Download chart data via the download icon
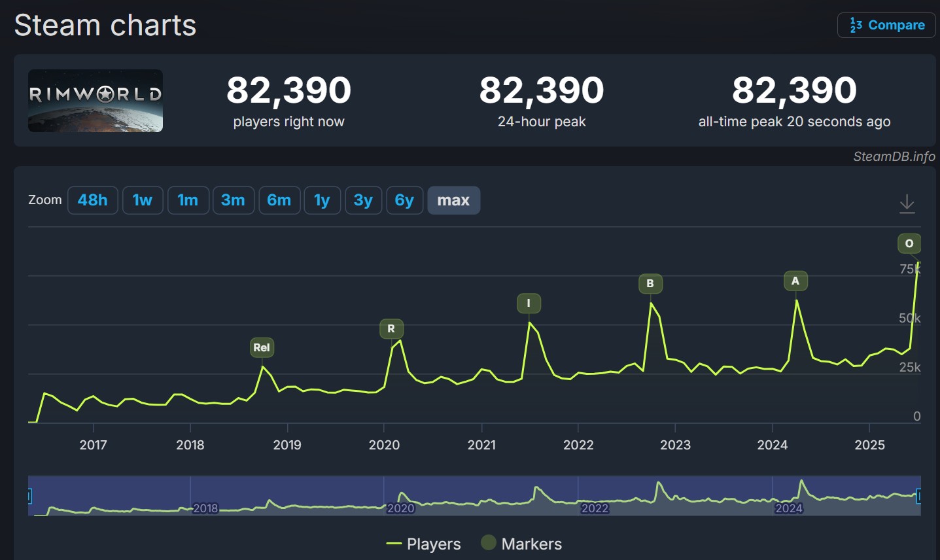The image size is (940, 560). click(x=907, y=203)
